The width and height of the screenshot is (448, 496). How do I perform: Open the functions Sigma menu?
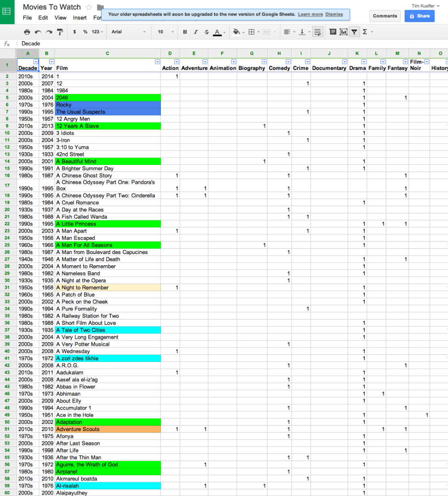coord(365,32)
